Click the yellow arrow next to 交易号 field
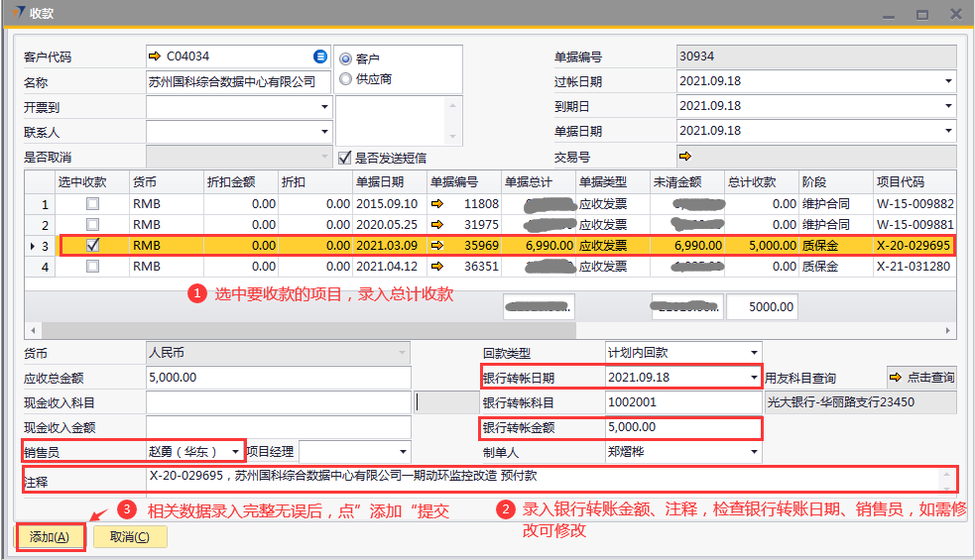The height and width of the screenshot is (560, 975). [x=685, y=156]
